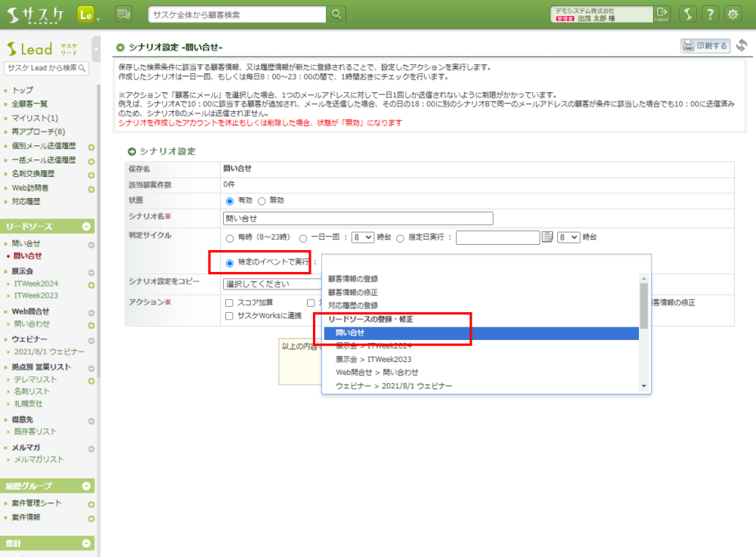756x557 pixels.
Task: Click the reload arrows icon next to 印刷する
Action: [x=742, y=46]
